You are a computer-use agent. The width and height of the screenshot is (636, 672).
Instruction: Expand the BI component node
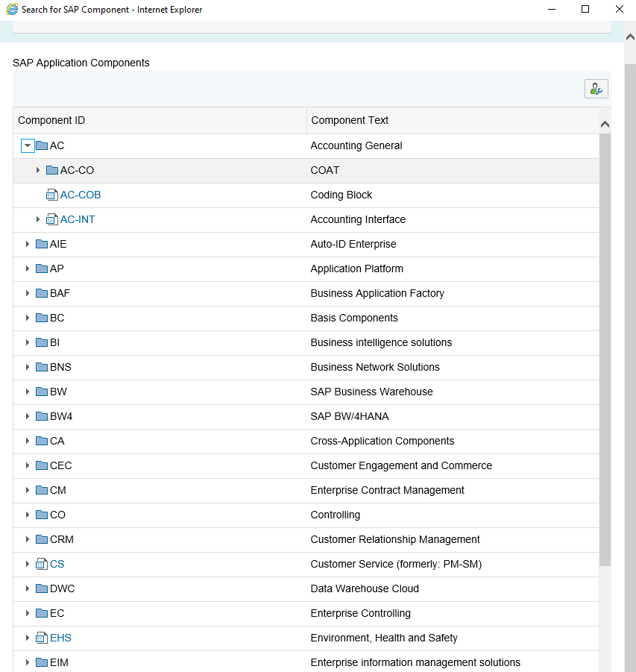pyautogui.click(x=28, y=342)
